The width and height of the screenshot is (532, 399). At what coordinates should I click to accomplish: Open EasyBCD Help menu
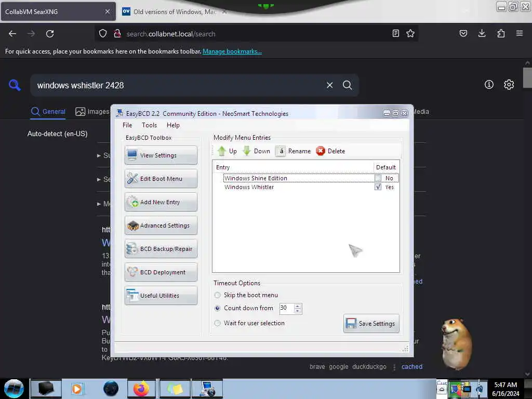pos(173,125)
